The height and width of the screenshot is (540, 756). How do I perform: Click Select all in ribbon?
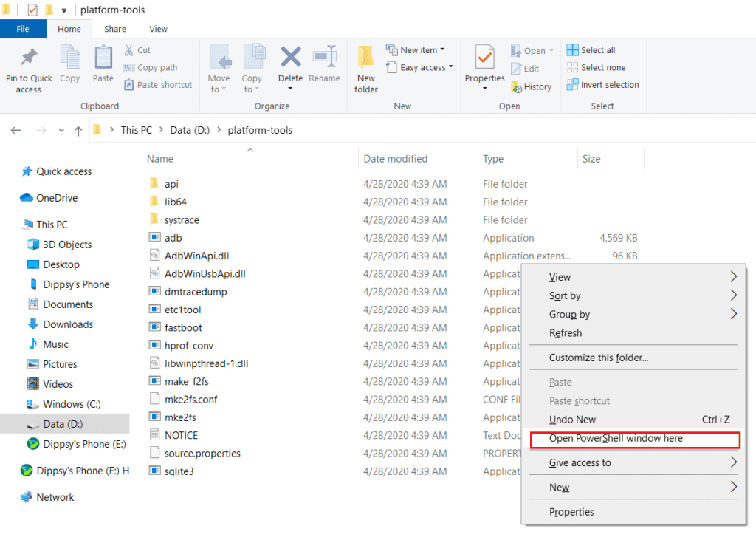click(591, 50)
